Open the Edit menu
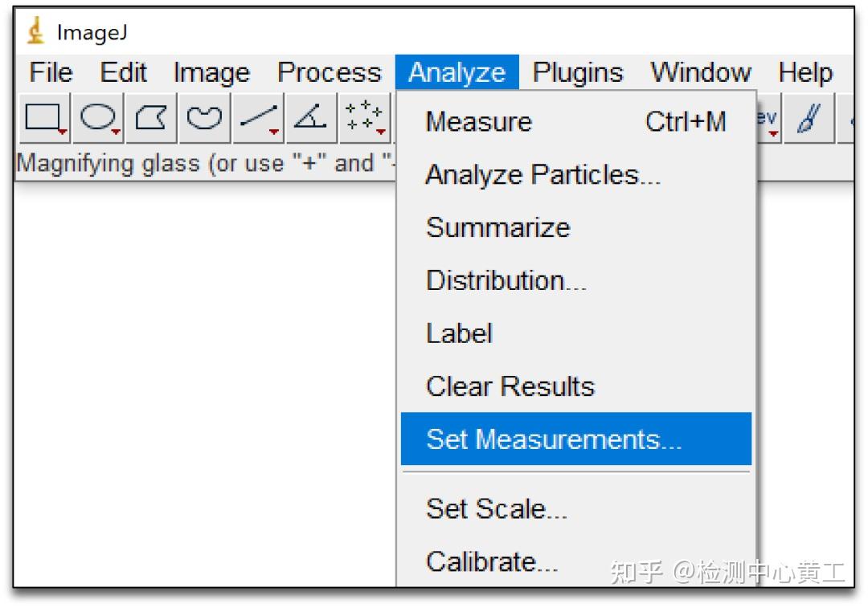 (x=123, y=73)
